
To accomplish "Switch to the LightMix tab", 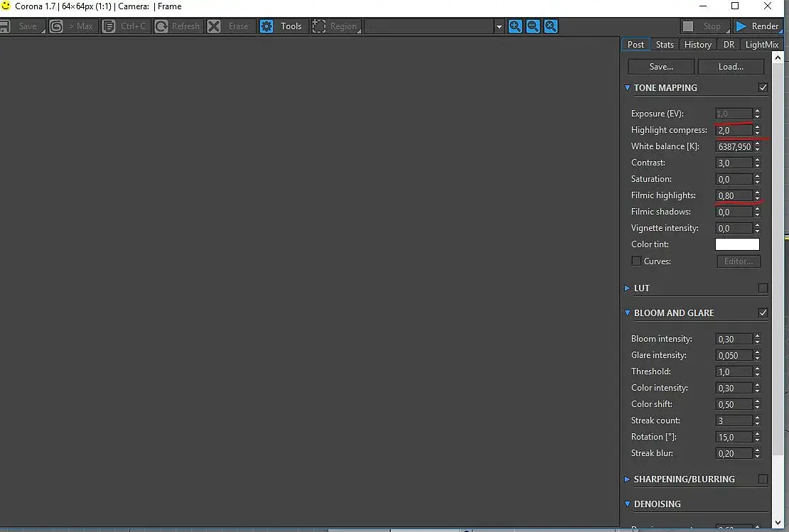I will click(x=761, y=44).
